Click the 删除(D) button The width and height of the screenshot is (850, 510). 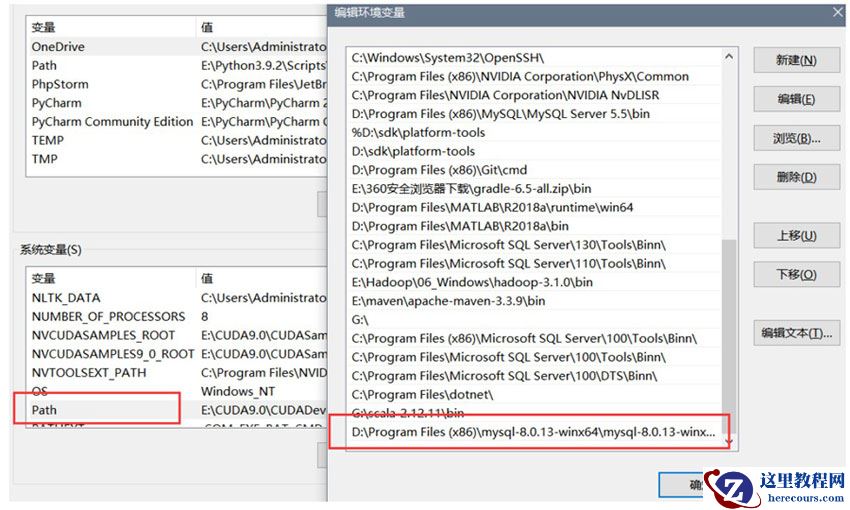tap(796, 177)
